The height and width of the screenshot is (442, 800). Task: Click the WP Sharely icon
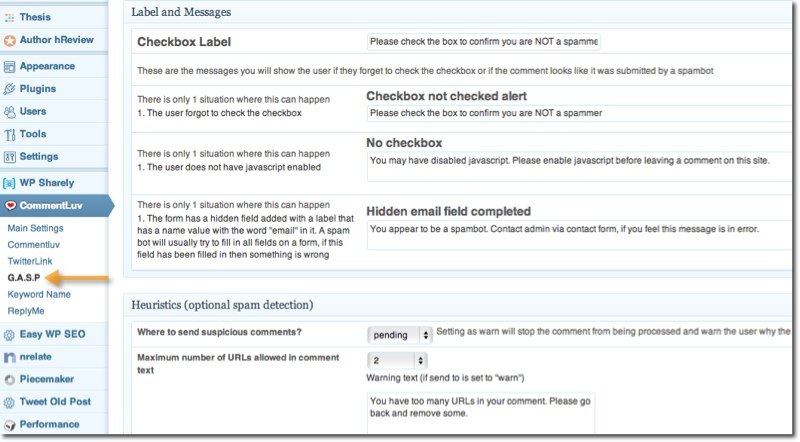click(x=10, y=183)
